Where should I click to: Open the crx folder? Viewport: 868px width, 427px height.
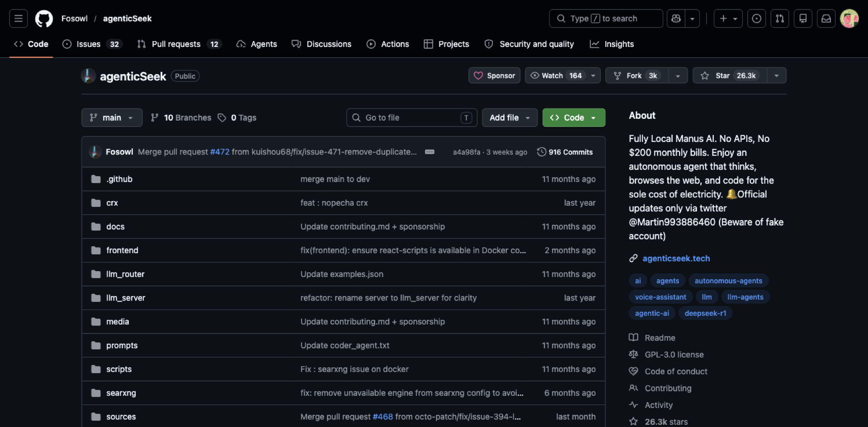pos(112,203)
